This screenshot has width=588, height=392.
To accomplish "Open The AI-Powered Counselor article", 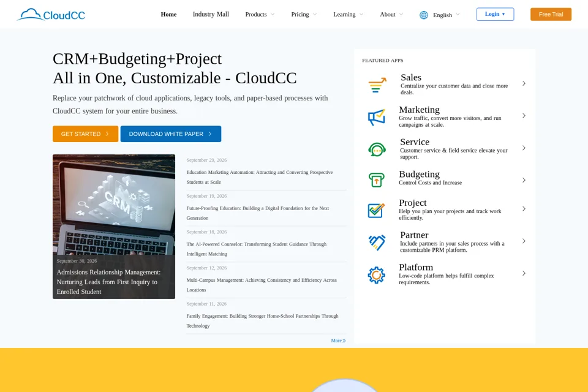I will 257,249.
